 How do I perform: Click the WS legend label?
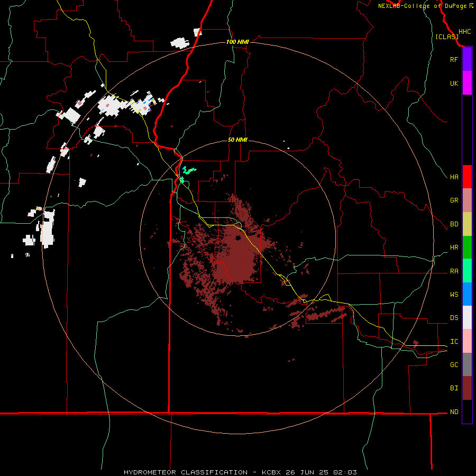click(454, 295)
